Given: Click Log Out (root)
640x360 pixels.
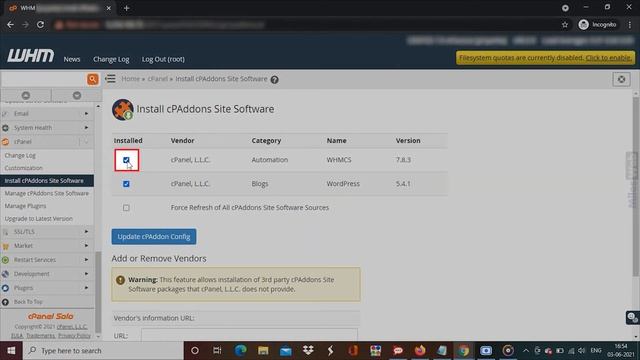Looking at the screenshot, I should pyautogui.click(x=163, y=59).
